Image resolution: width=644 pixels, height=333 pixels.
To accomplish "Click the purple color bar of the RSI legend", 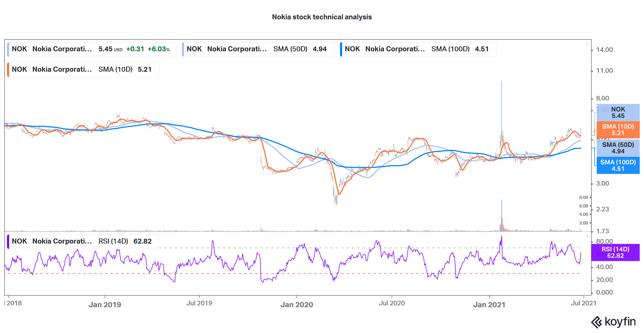I will pyautogui.click(x=8, y=241).
